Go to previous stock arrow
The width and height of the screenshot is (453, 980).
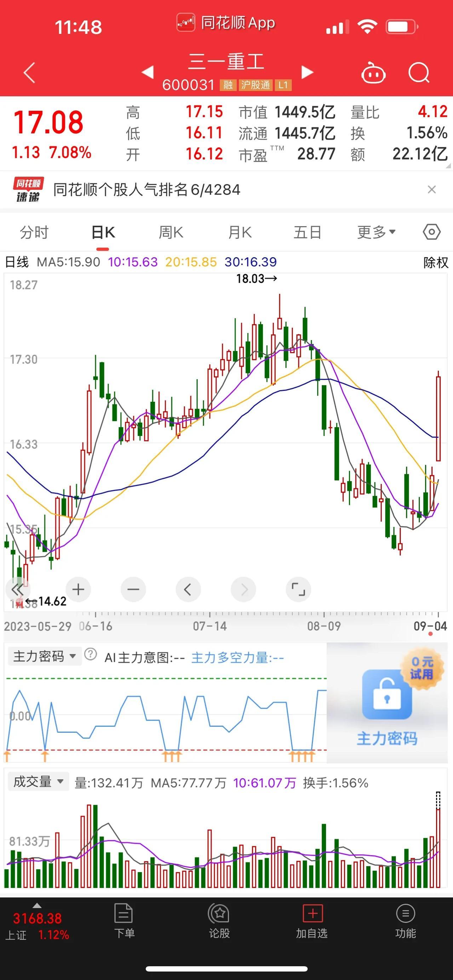pyautogui.click(x=148, y=72)
